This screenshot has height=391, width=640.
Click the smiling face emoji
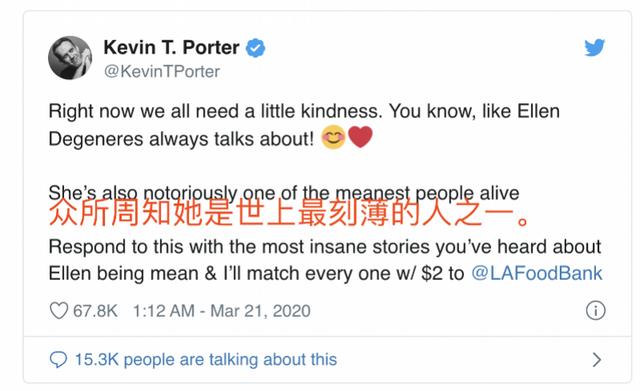[333, 137]
